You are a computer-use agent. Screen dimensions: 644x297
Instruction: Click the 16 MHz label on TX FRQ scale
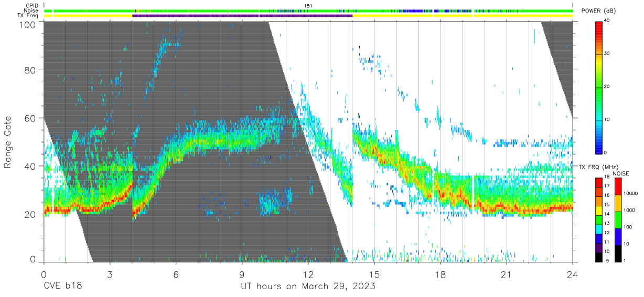(607, 195)
